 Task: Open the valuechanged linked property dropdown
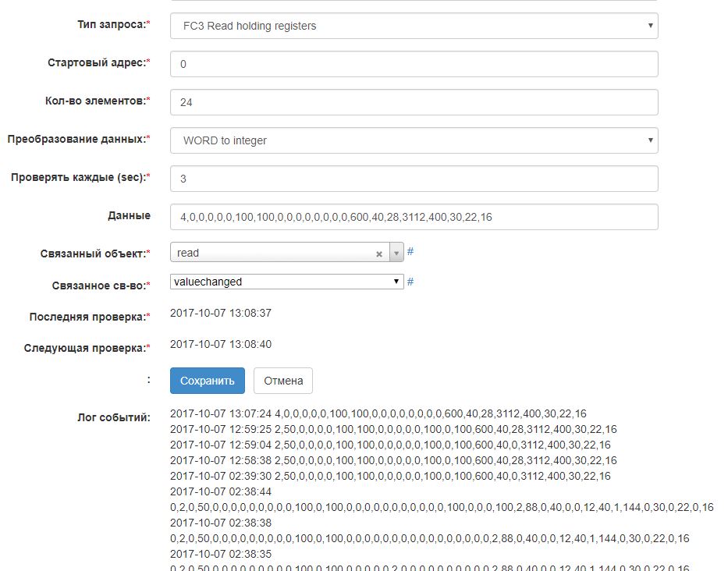tap(287, 282)
